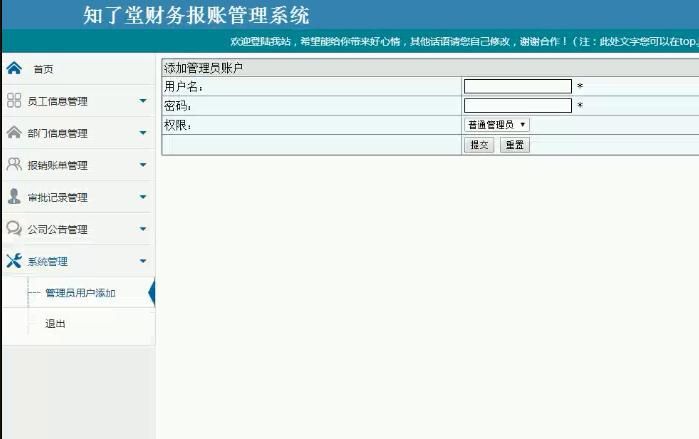Select the 系统管理 menu label
Viewport: 699px width, 439px height.
(48, 262)
